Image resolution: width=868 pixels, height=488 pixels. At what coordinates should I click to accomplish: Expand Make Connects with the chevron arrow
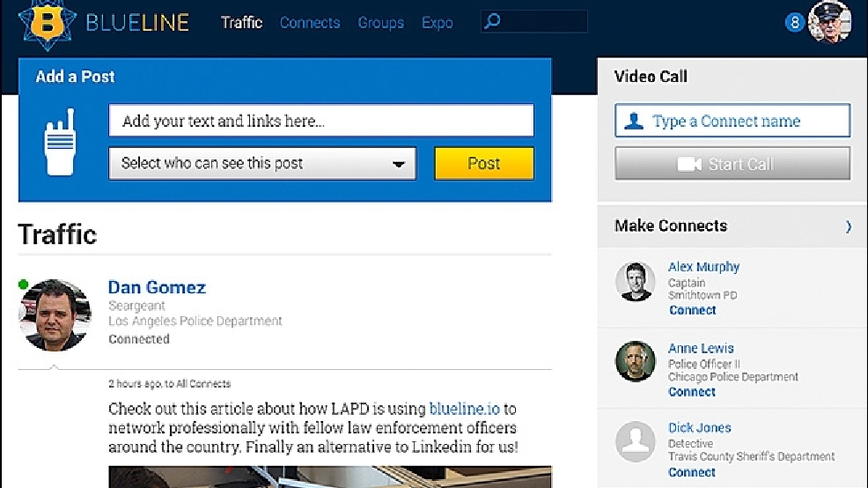[x=849, y=226]
